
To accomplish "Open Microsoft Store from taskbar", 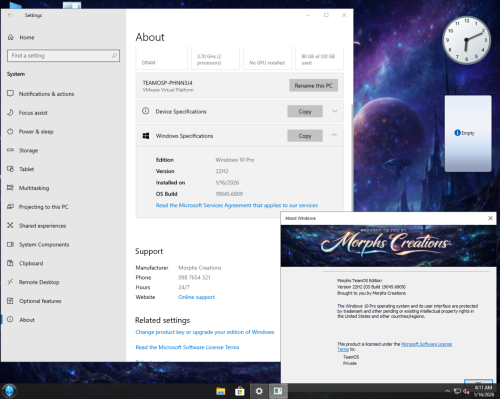I will click(240, 391).
